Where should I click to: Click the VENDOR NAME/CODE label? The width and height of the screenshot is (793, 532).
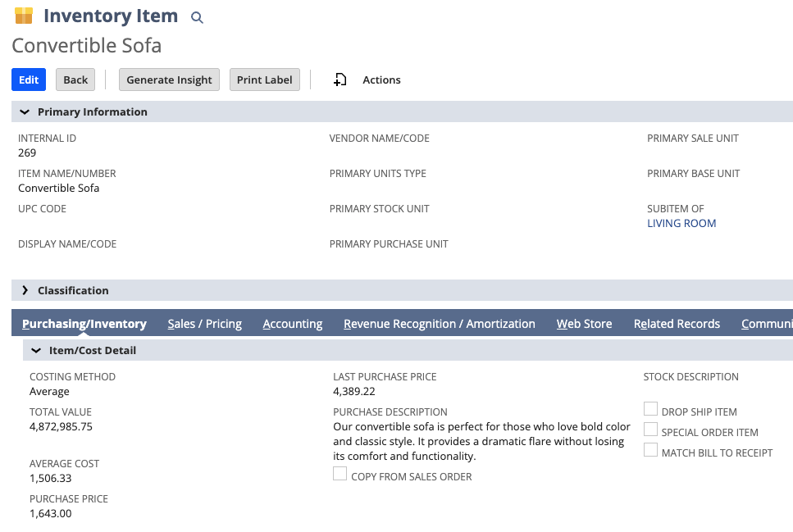[380, 138]
